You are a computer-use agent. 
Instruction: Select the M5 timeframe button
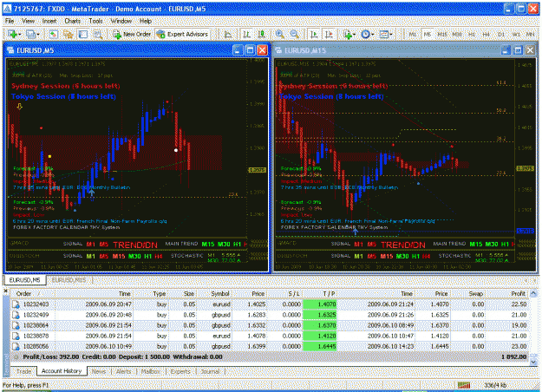[428, 34]
